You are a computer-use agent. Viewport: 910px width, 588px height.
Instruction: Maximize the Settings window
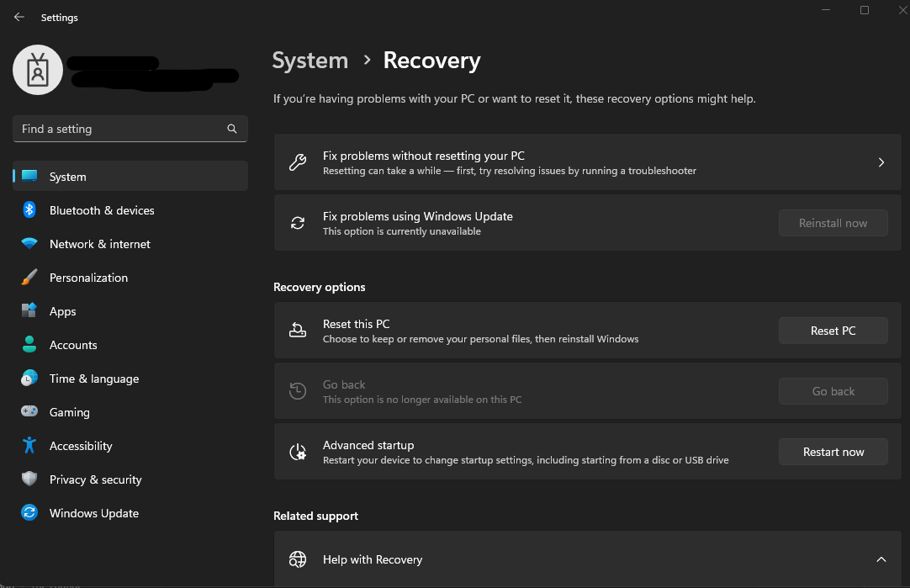(864, 10)
